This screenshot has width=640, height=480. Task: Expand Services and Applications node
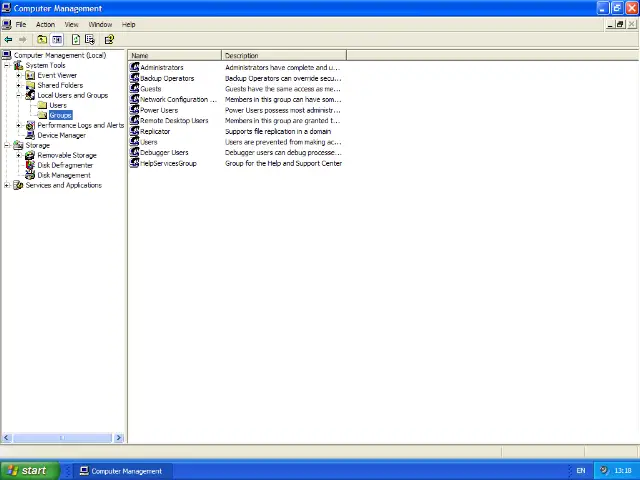7,185
